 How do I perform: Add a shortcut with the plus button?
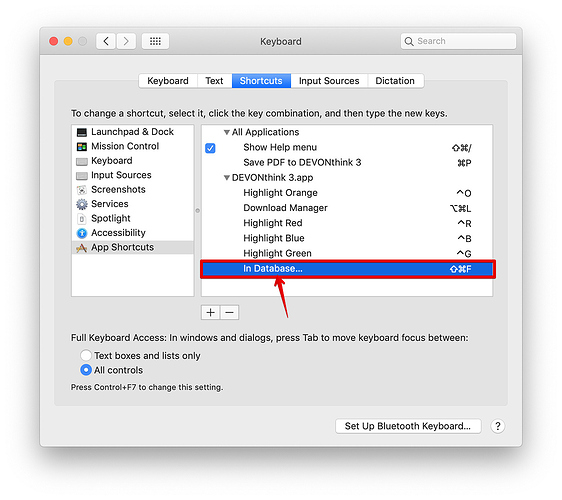pos(210,313)
